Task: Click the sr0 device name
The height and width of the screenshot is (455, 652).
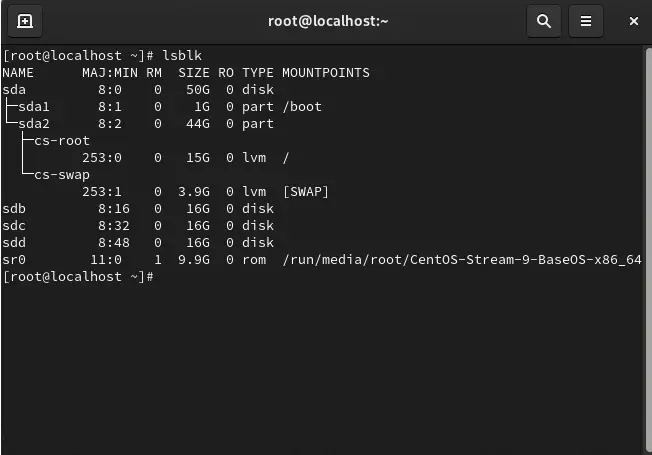Action: 14,259
